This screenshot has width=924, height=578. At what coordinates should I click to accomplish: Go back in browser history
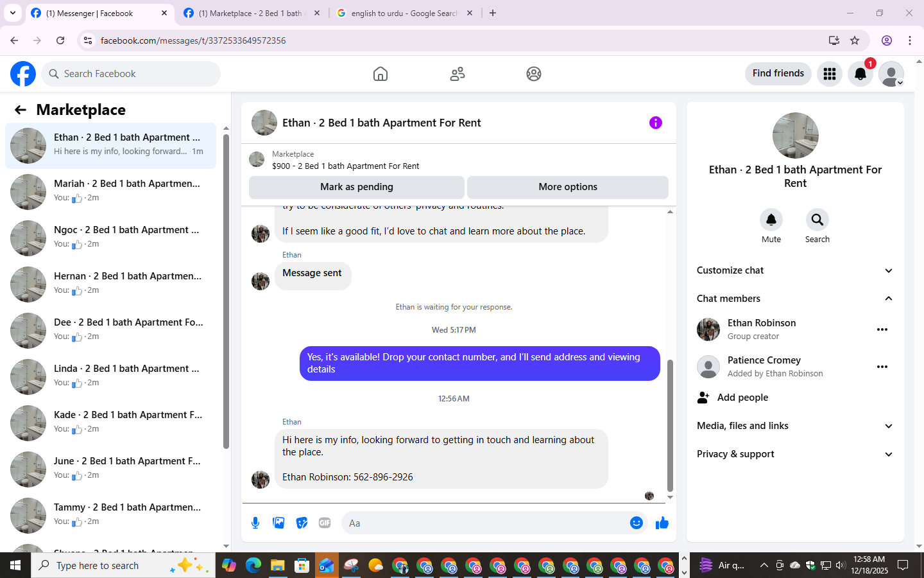(14, 40)
